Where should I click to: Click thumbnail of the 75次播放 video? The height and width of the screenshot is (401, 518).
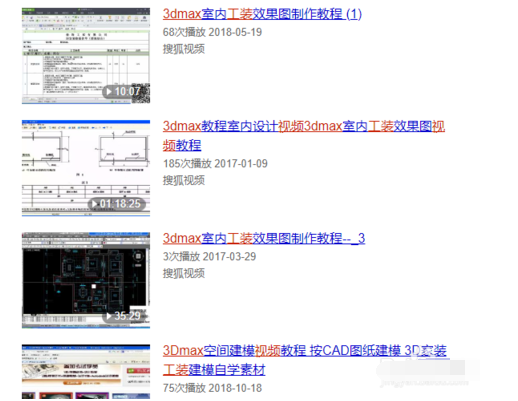coord(86,372)
